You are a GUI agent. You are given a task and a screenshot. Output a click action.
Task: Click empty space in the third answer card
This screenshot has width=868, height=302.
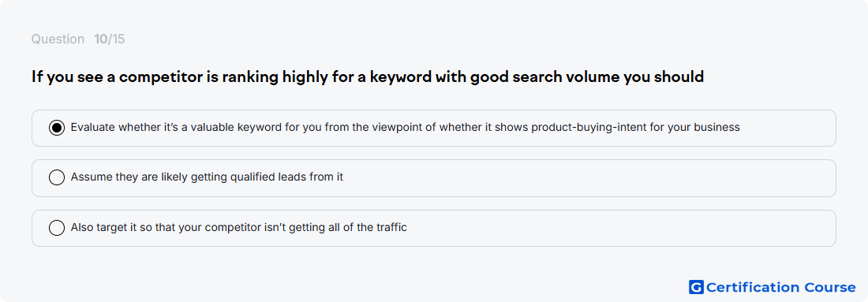click(620, 228)
